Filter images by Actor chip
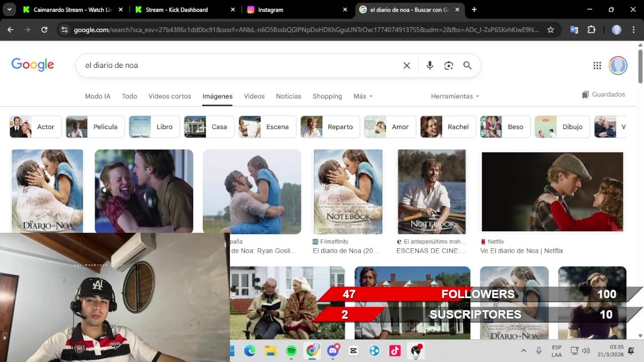This screenshot has height=362, width=644. pyautogui.click(x=35, y=127)
